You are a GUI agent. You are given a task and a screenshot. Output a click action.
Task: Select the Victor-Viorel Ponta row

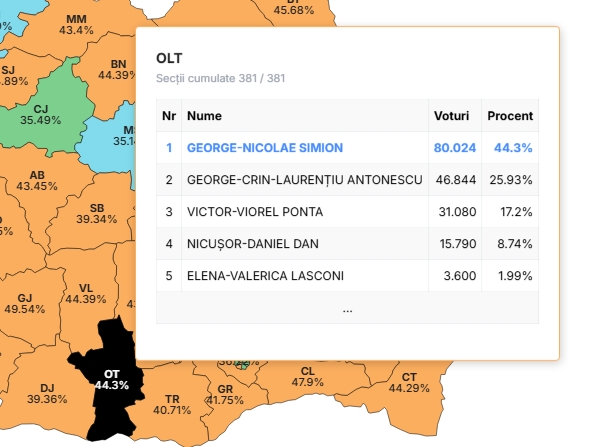346,212
